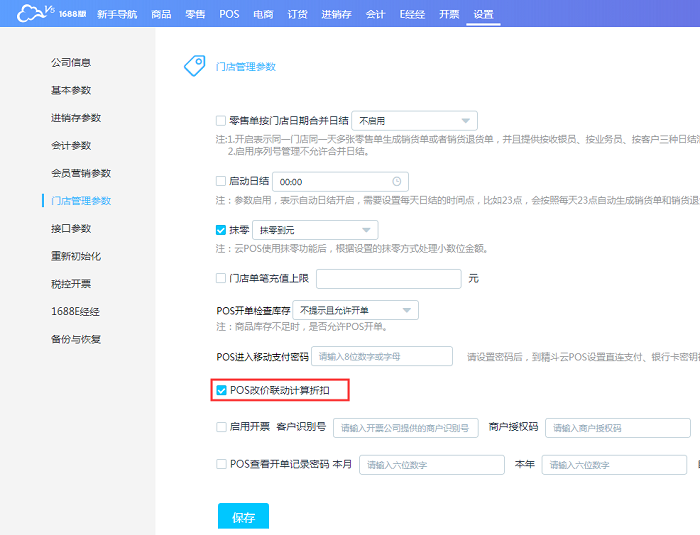700x535 pixels.
Task: Select 备份与恢复 in the sidebar
Action: (x=77, y=339)
